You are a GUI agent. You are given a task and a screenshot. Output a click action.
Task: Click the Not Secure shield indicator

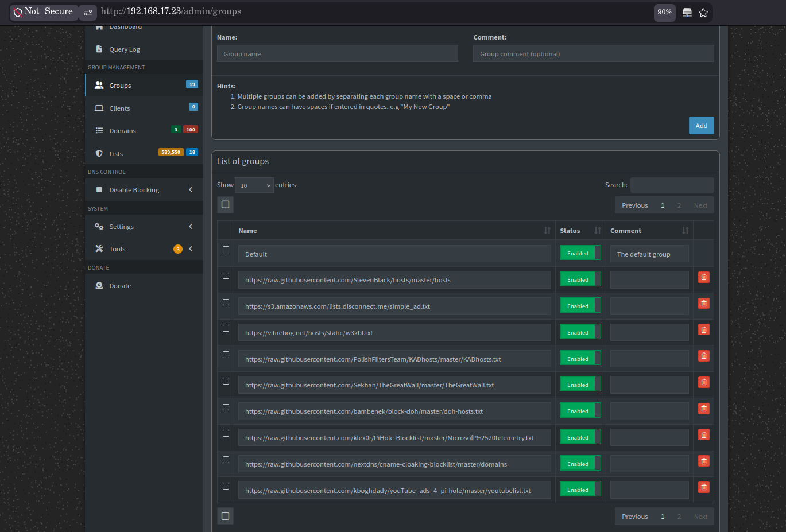coord(18,12)
